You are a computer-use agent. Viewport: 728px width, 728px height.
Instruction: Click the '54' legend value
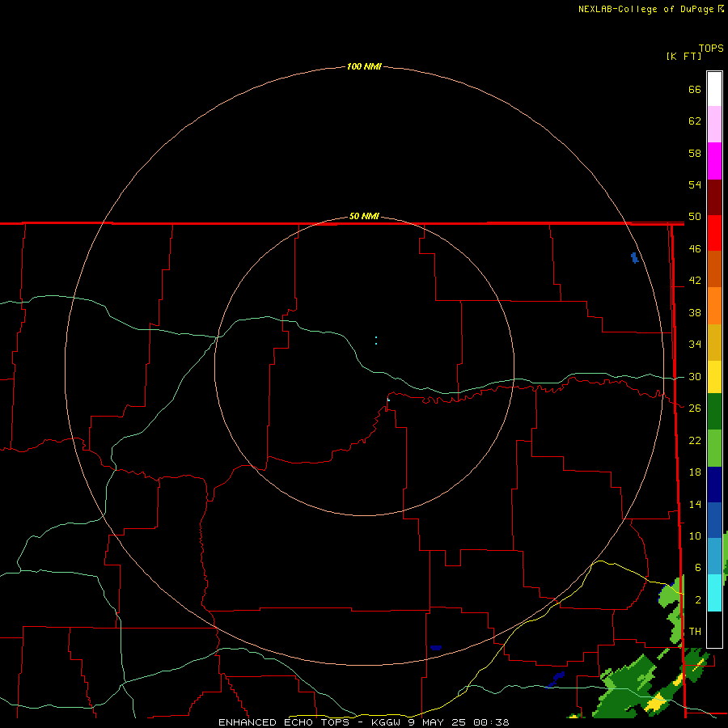tap(695, 184)
